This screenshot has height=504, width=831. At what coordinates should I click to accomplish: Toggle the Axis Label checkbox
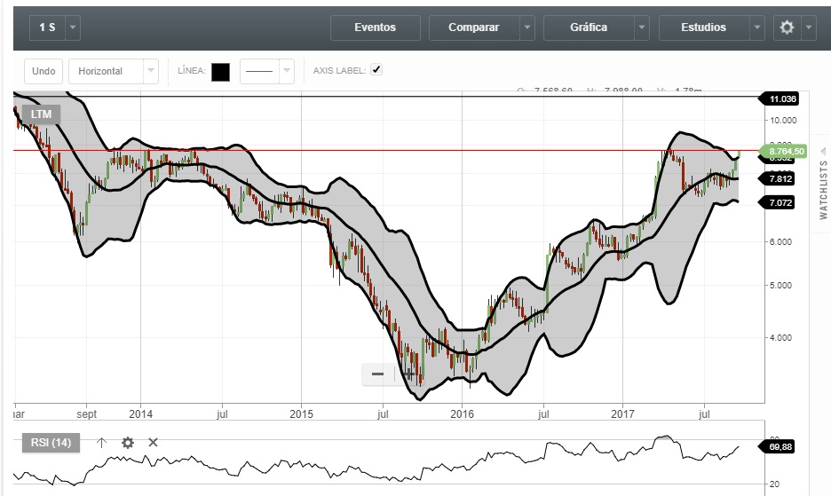pyautogui.click(x=376, y=70)
